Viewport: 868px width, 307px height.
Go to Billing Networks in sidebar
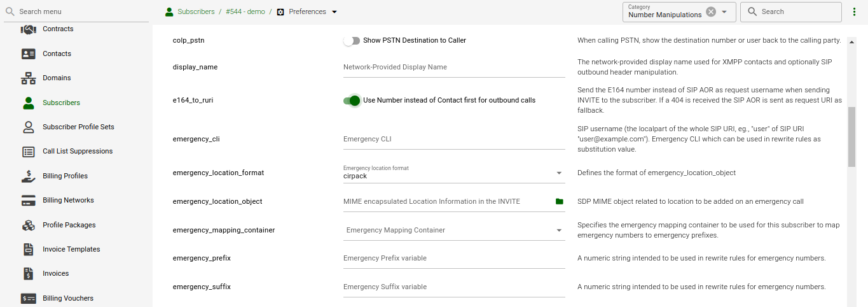click(x=68, y=200)
